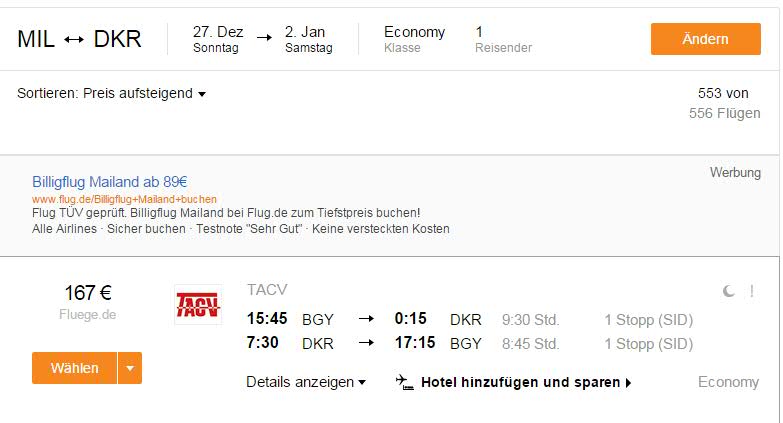Click the exclamation warning icon
The width and height of the screenshot is (783, 423).
[x=752, y=291]
